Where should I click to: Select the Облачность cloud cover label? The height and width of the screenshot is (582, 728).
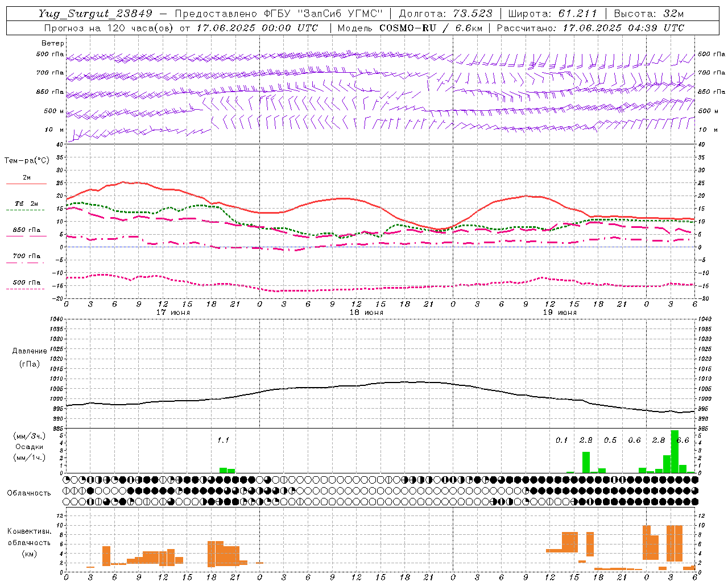(x=29, y=493)
